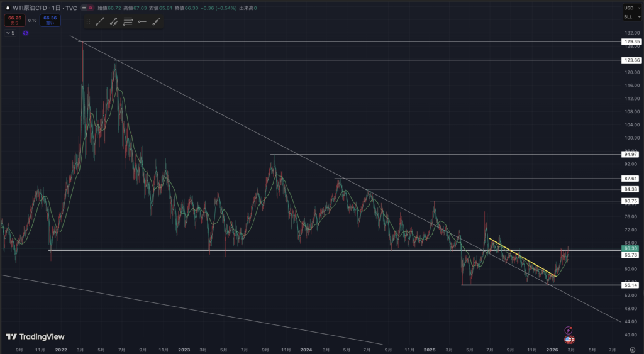Viewport: 644px width, 354px height.
Task: Click the blue 66.36 buy button
Action: tap(50, 19)
